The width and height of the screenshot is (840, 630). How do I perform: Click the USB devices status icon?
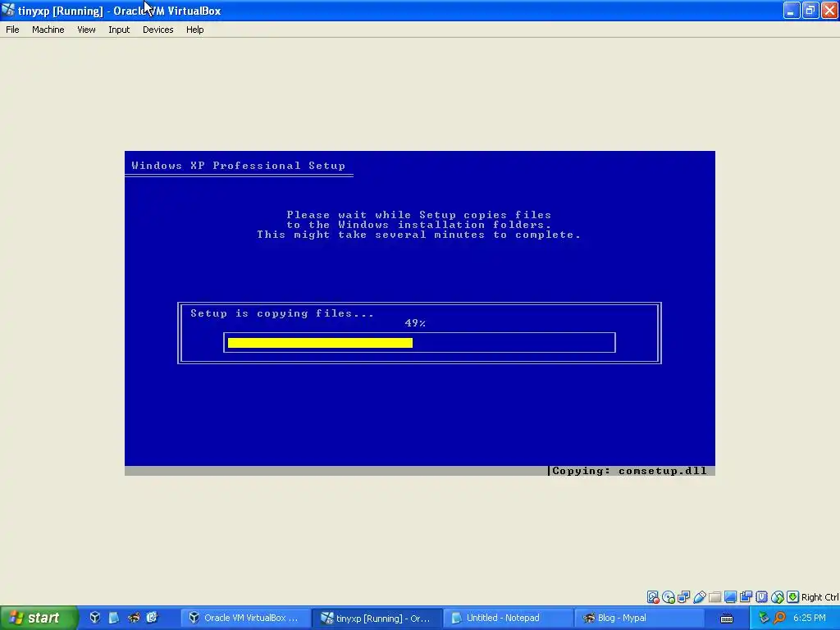pos(699,597)
